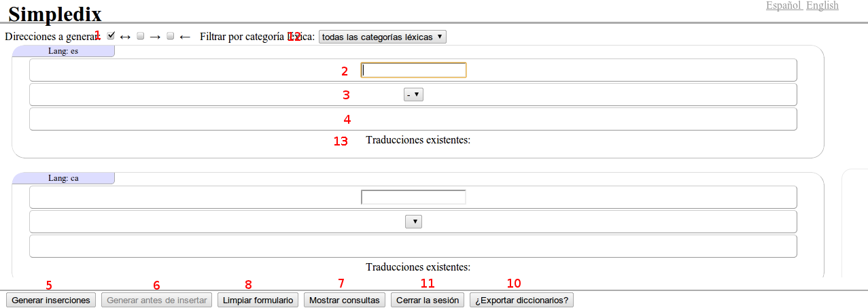Focus the Catalan word text field

tap(413, 197)
